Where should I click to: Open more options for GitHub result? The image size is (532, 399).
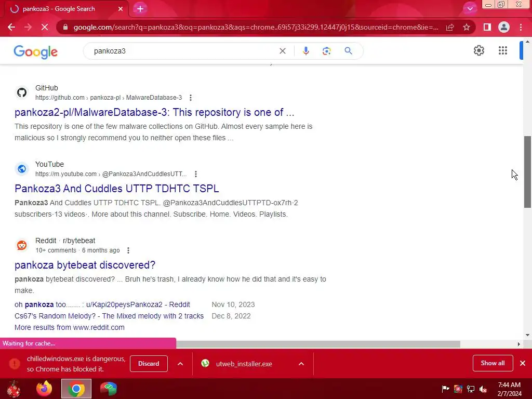pyautogui.click(x=191, y=98)
